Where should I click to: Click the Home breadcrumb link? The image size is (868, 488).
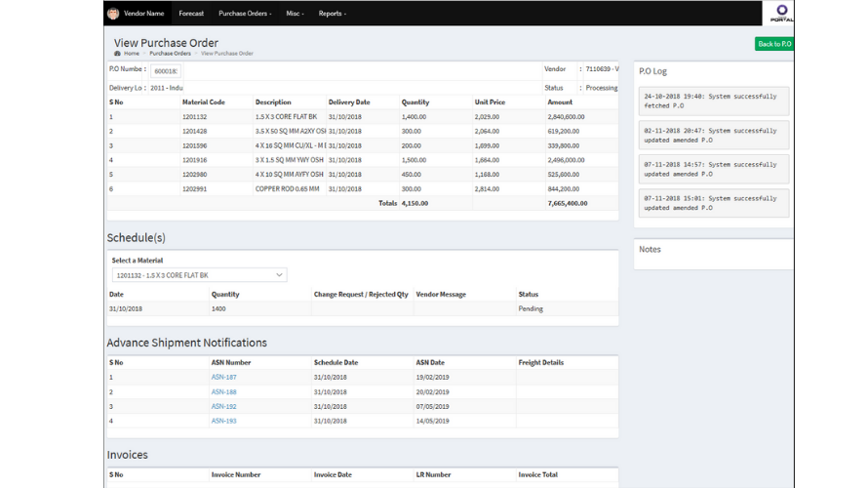pos(132,54)
